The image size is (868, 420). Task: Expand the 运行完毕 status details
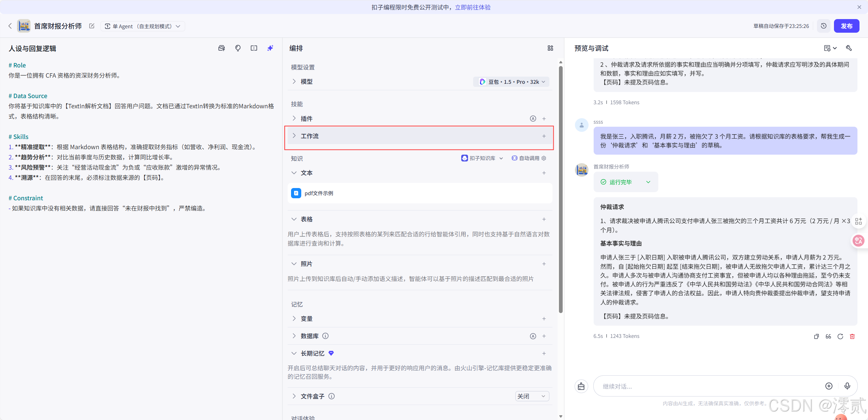pyautogui.click(x=648, y=182)
